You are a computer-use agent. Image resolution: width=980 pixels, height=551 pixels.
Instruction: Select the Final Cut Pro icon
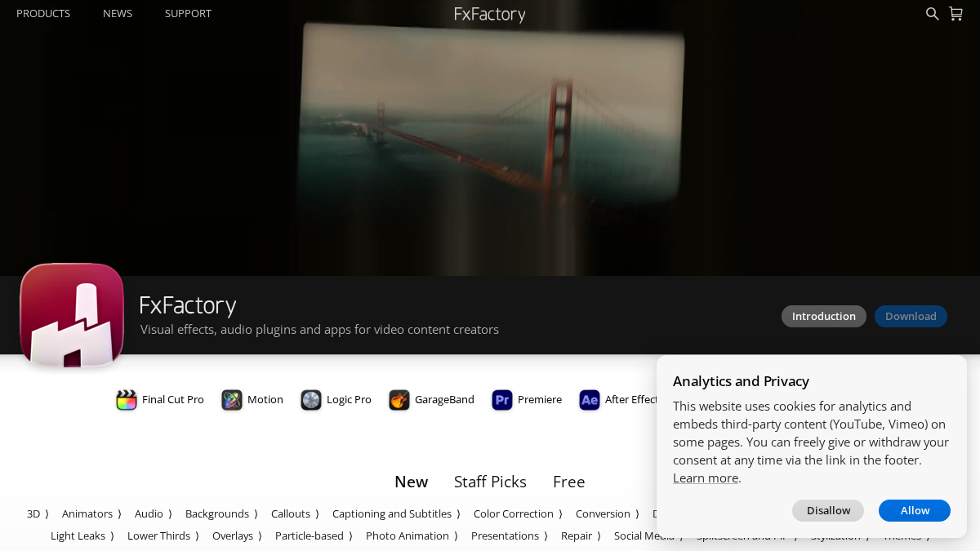(127, 400)
